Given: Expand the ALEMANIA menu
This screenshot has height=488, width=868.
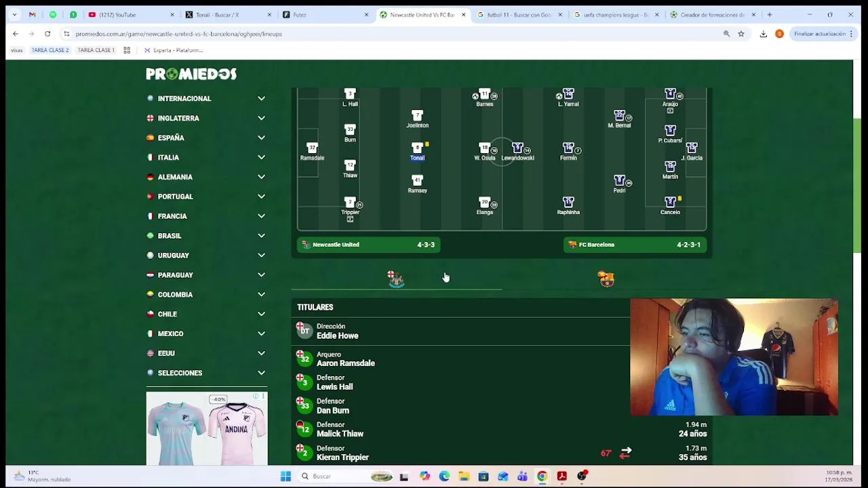Looking at the screenshot, I should point(206,177).
